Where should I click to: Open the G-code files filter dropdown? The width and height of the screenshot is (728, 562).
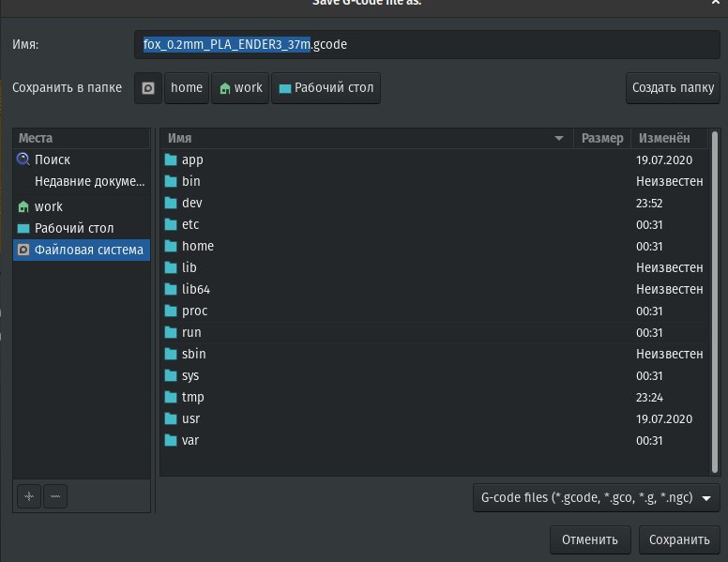pyautogui.click(x=596, y=498)
